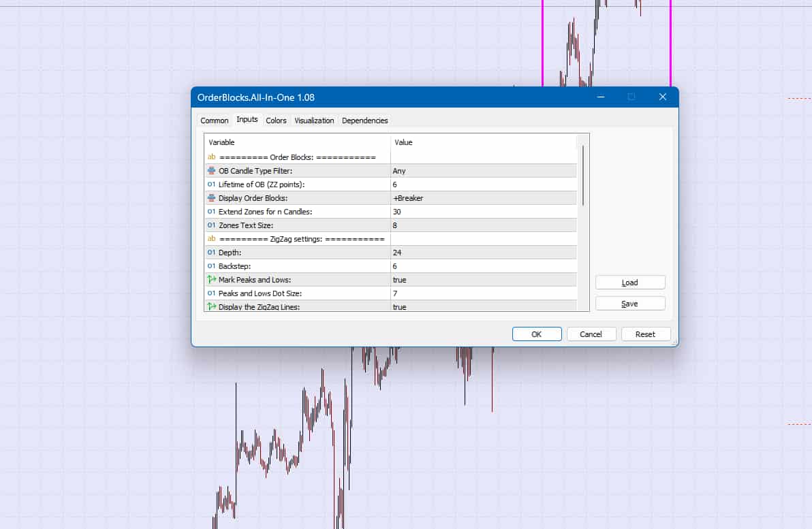Select the Peaks and Lows Dot Size label
The image size is (812, 529).
[260, 293]
